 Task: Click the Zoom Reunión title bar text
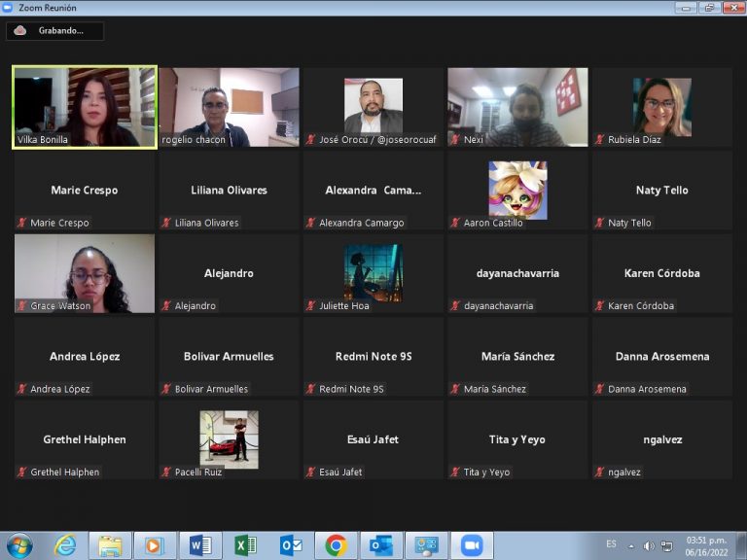(x=48, y=8)
